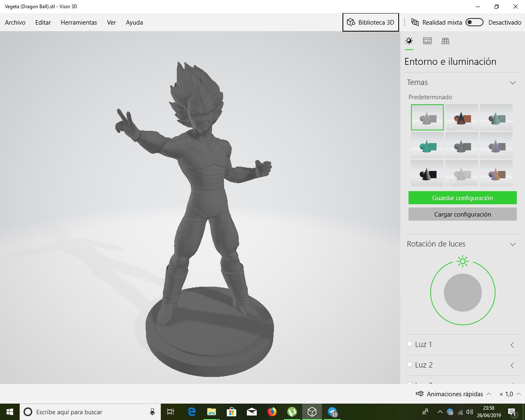Viewport: 525px width, 420px height.
Task: Select the orange and navy theme thumbnail
Action: (x=462, y=117)
